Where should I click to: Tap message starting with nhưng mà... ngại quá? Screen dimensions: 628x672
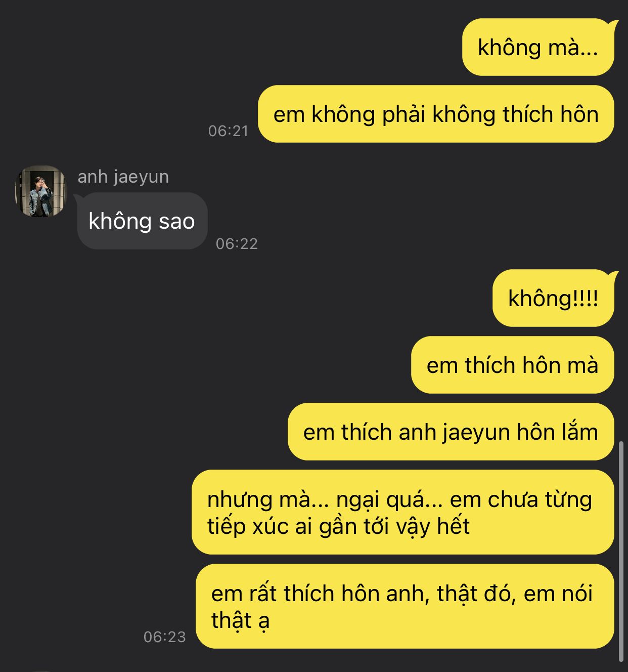point(402,512)
